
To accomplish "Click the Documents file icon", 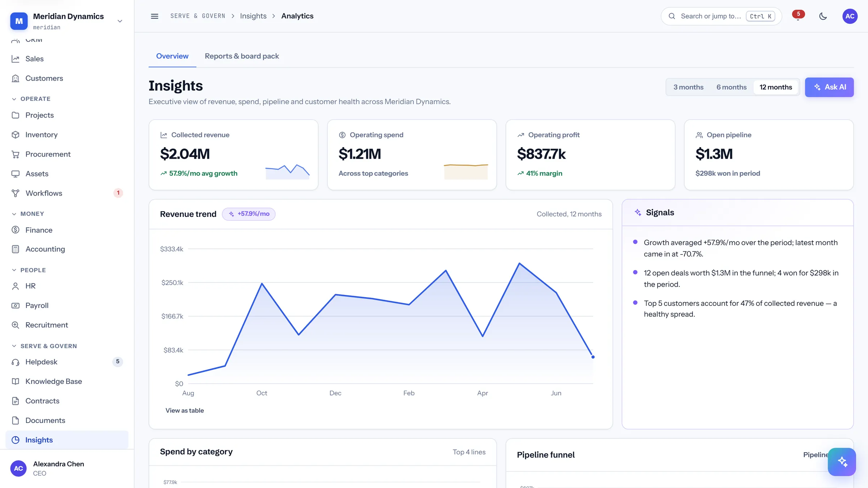I will tap(15, 420).
